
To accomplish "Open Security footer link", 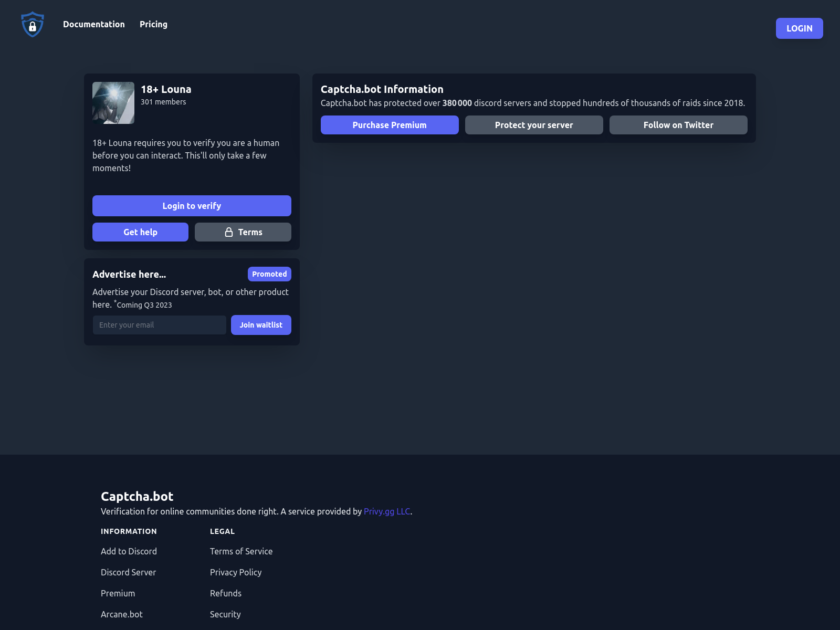I will [x=225, y=614].
